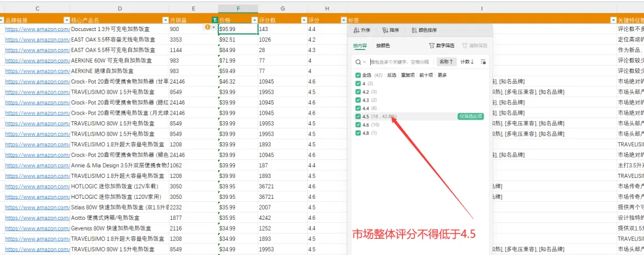Click the 仅筛选此项 button for 4.5

pos(470,116)
